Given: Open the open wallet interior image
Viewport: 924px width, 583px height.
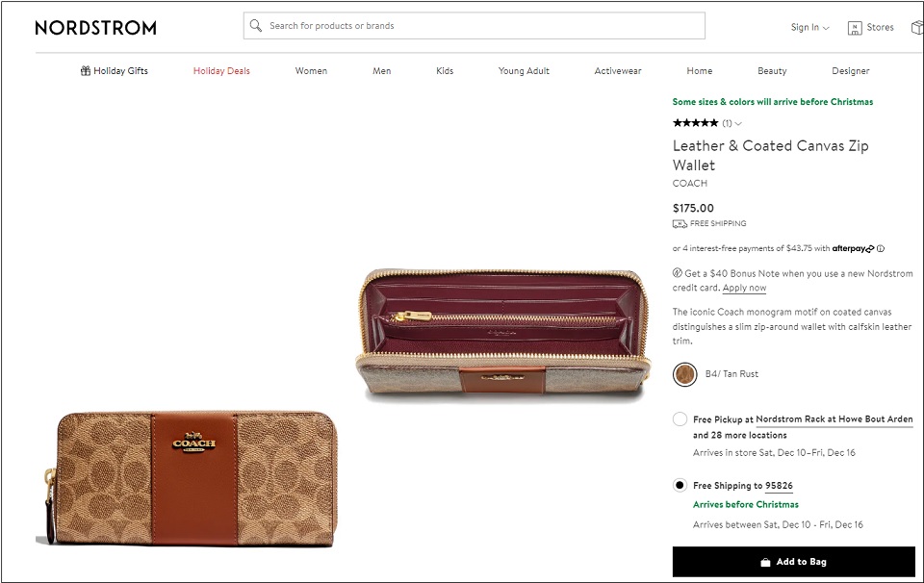Looking at the screenshot, I should tap(503, 335).
